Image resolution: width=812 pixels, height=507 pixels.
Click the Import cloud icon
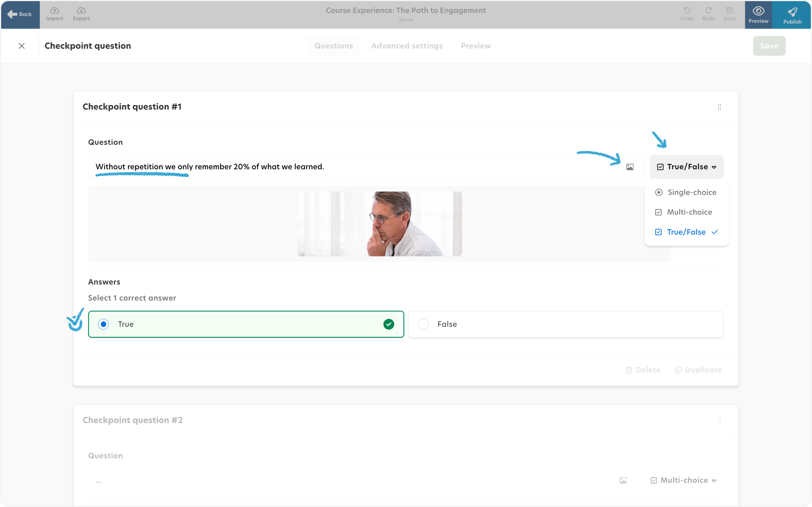[x=54, y=10]
